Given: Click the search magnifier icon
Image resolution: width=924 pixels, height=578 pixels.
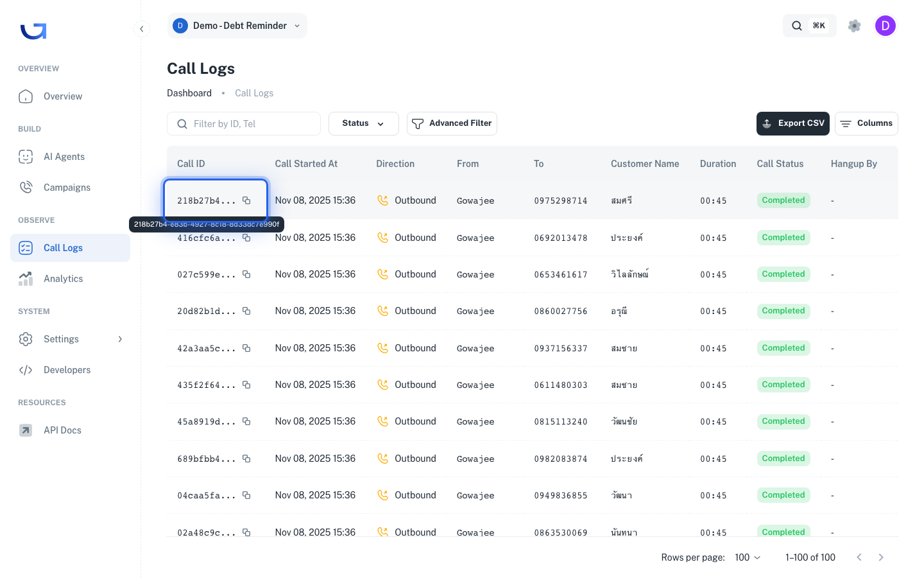Looking at the screenshot, I should pos(797,26).
